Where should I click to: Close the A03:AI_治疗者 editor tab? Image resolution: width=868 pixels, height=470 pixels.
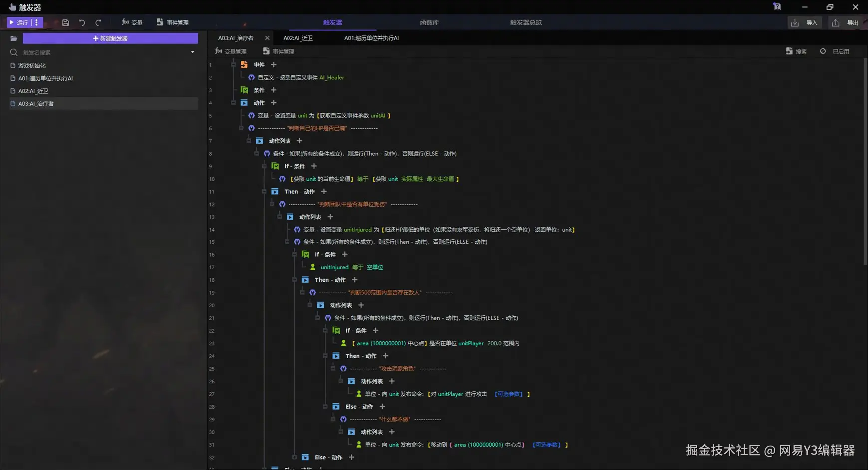coord(267,38)
